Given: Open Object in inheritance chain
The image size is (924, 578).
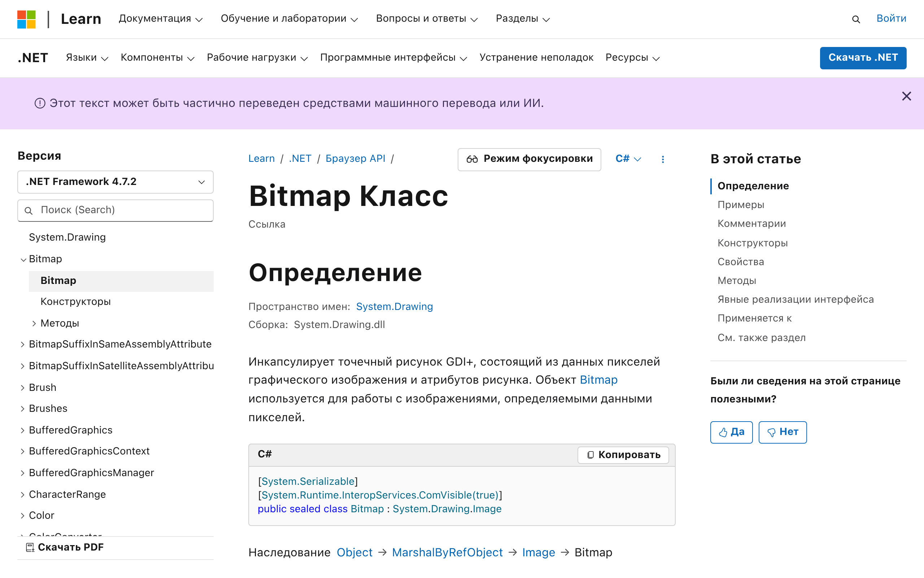Looking at the screenshot, I should point(354,553).
